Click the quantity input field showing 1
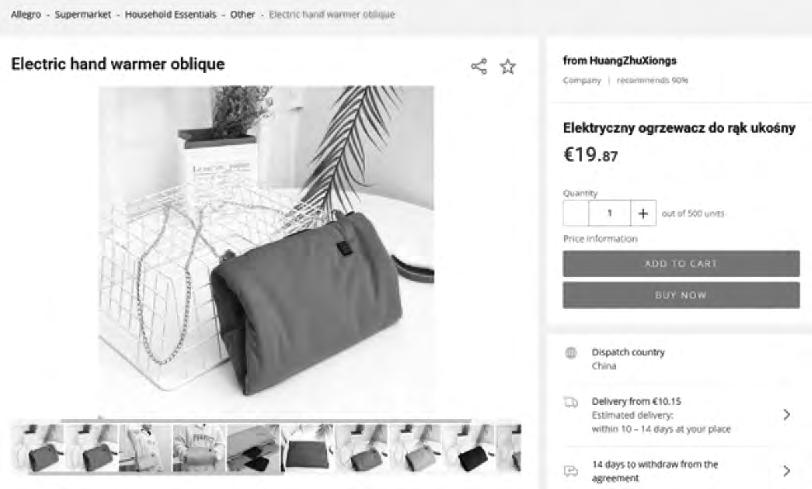The width and height of the screenshot is (812, 489). click(610, 213)
